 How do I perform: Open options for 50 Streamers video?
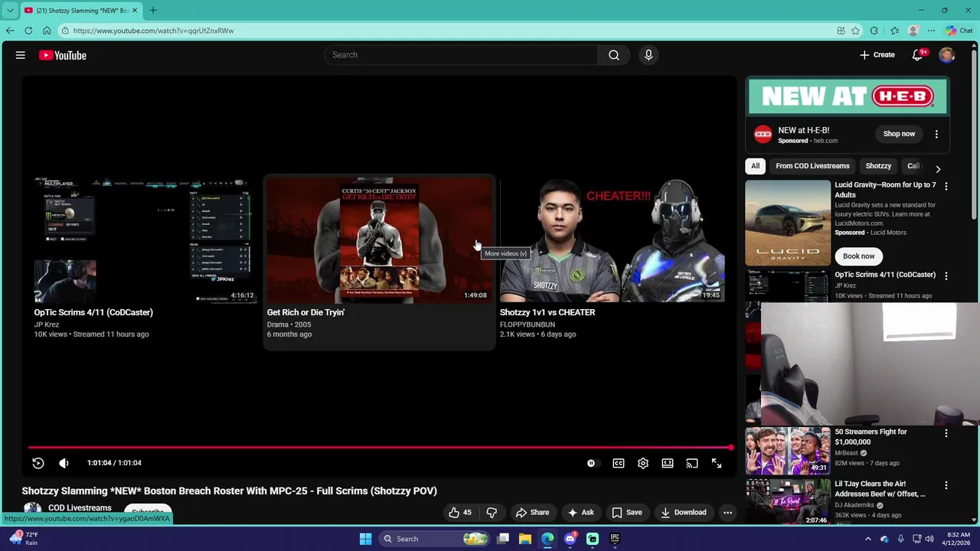click(946, 433)
